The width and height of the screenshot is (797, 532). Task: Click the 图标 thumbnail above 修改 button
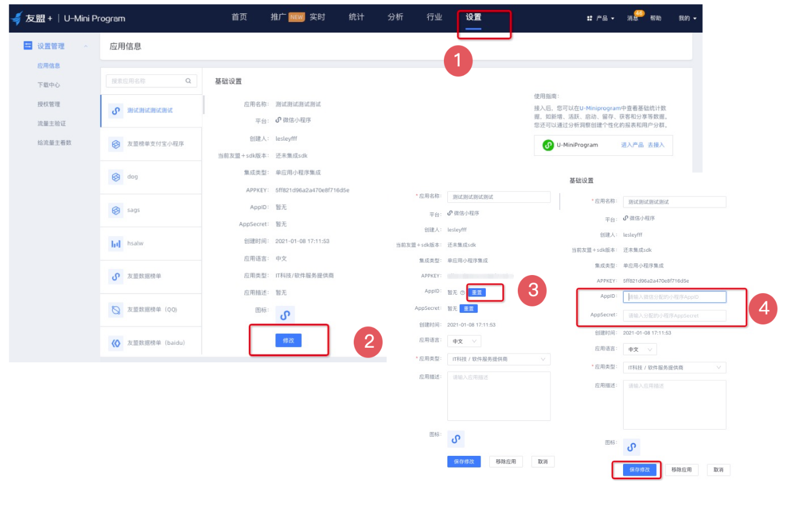(x=285, y=315)
